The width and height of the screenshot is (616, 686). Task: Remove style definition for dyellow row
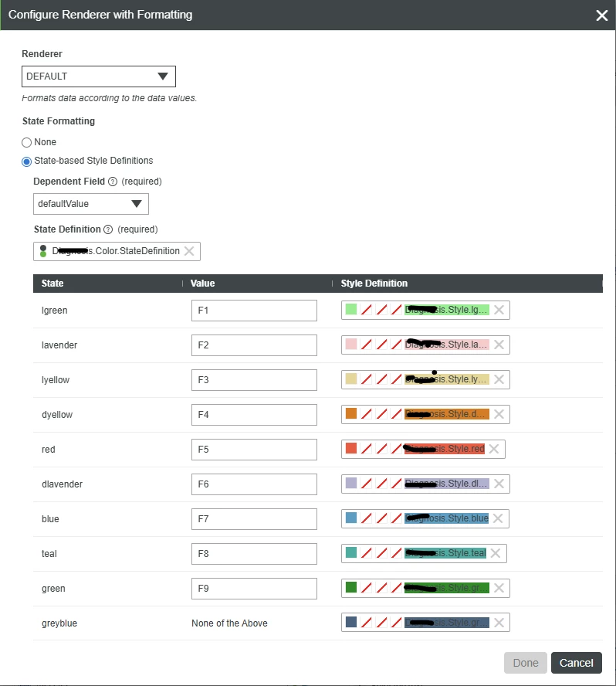coord(499,414)
